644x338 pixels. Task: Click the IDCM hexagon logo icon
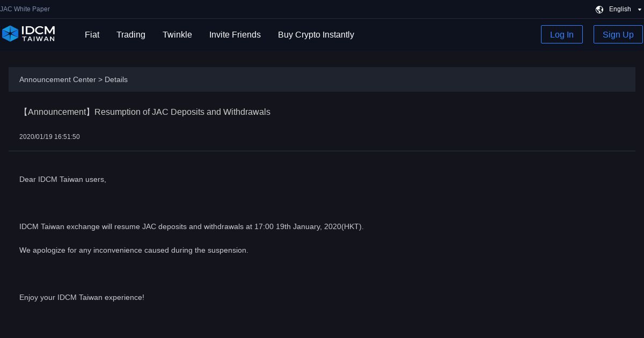coord(10,34)
